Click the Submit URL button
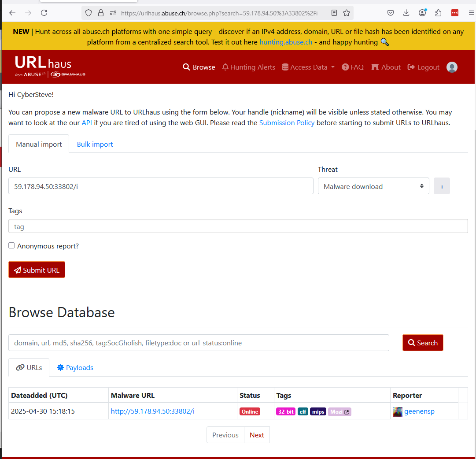Viewport: 476px width, 459px height. [37, 270]
